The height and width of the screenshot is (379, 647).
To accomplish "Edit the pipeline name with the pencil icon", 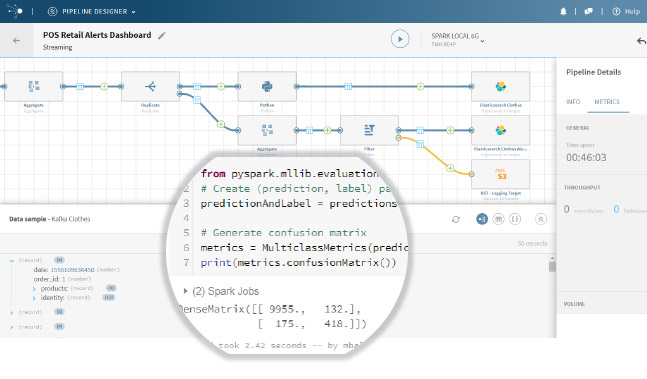I will click(162, 35).
